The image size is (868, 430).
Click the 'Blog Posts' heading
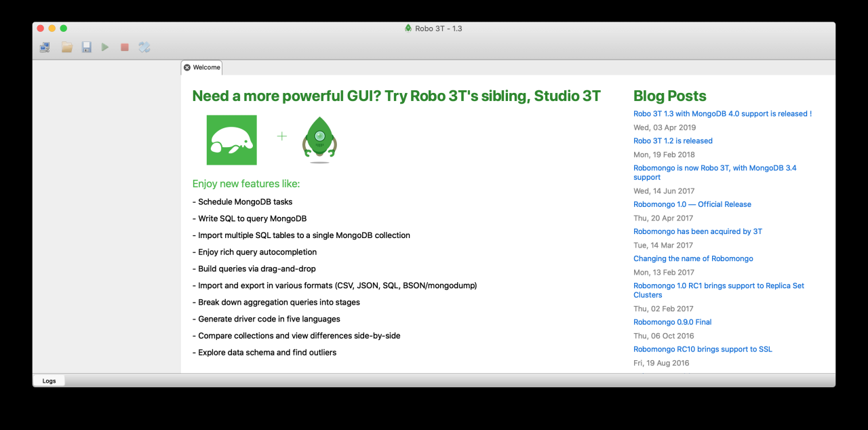pyautogui.click(x=670, y=96)
